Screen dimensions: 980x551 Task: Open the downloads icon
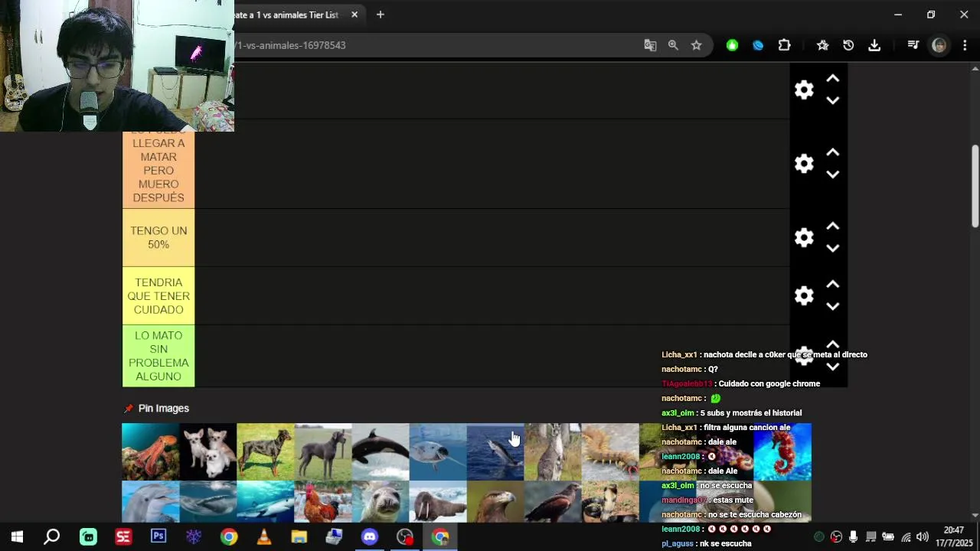pyautogui.click(x=874, y=45)
